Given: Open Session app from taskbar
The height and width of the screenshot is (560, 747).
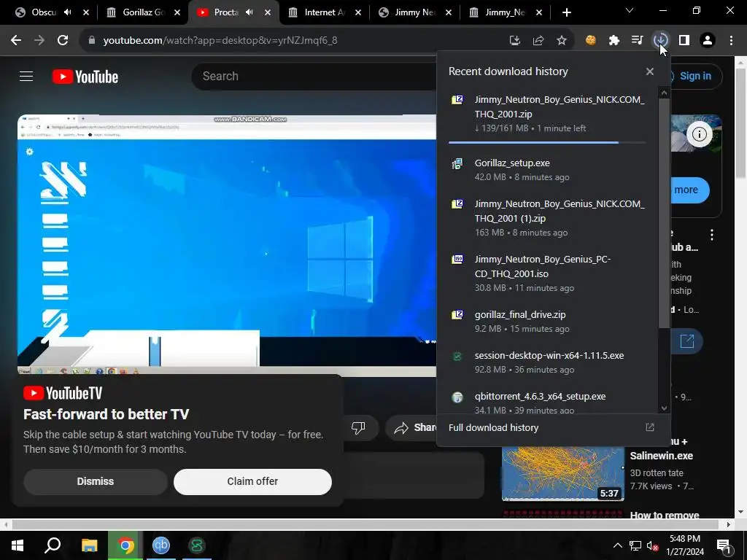Looking at the screenshot, I should (x=197, y=545).
